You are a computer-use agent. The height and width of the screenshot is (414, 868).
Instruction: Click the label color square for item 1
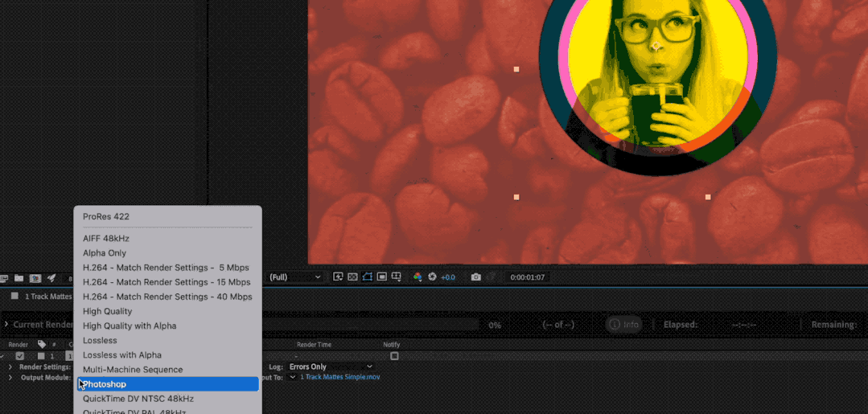(41, 356)
